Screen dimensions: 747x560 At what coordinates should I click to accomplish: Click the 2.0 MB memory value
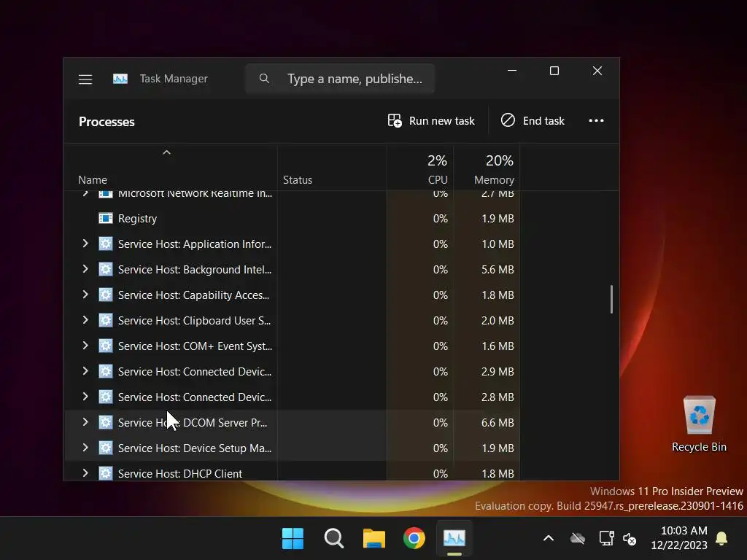click(x=498, y=321)
